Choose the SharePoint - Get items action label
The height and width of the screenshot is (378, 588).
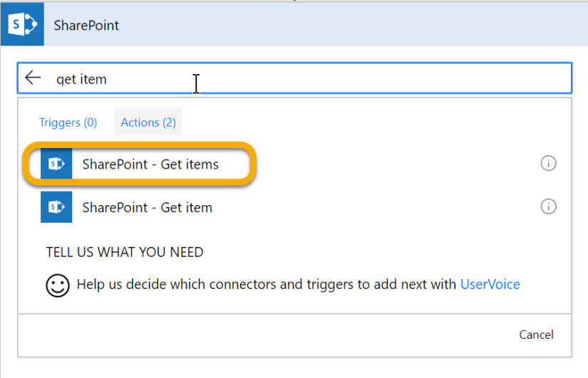[x=150, y=164]
